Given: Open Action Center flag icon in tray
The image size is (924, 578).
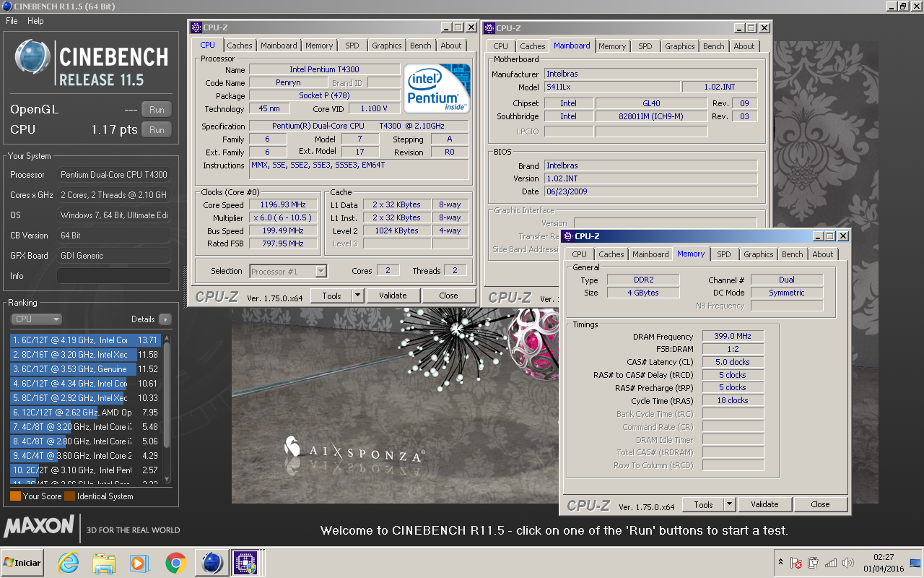Looking at the screenshot, I should click(796, 563).
